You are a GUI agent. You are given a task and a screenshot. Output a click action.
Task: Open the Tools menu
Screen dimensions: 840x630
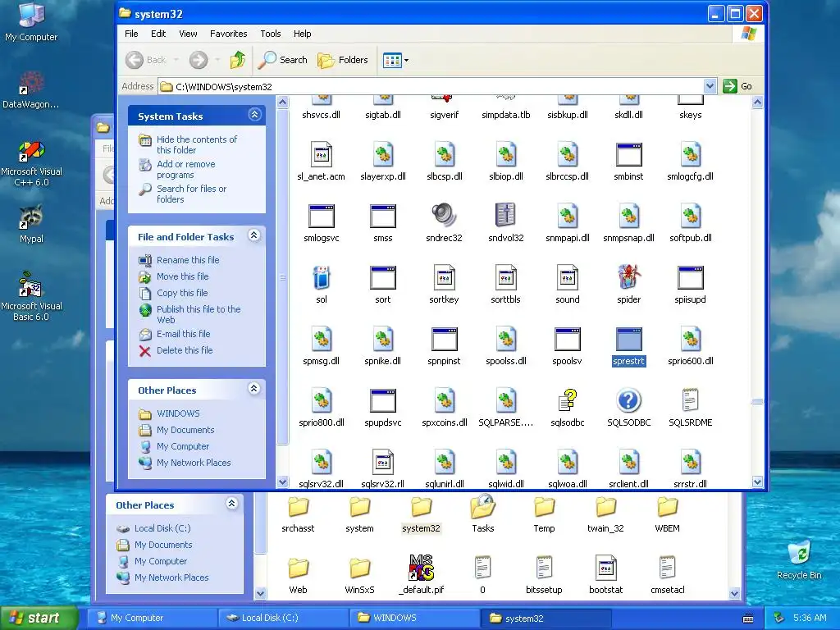(x=271, y=34)
